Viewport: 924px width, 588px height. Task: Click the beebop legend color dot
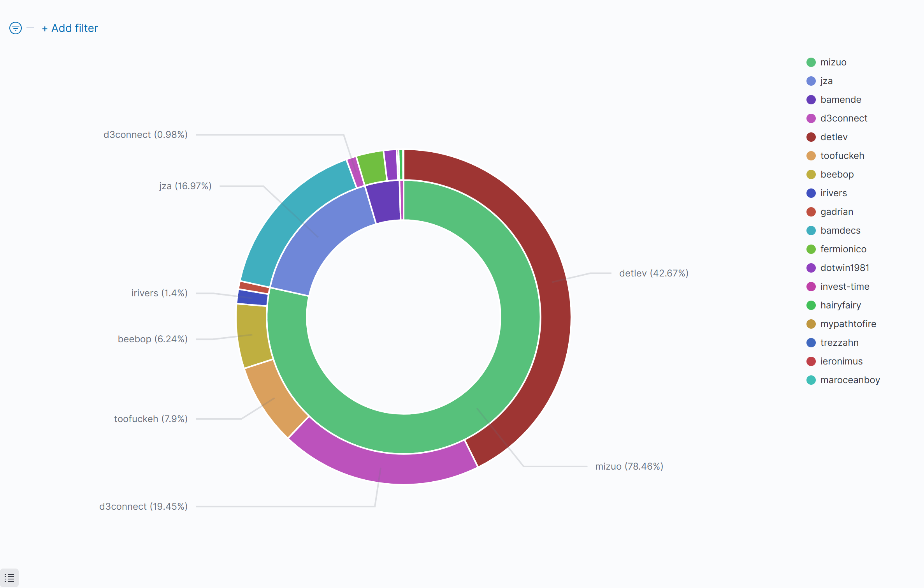click(x=811, y=174)
